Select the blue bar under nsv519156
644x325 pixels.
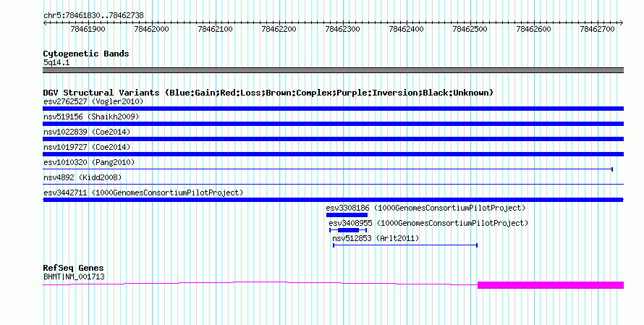pyautogui.click(x=333, y=124)
